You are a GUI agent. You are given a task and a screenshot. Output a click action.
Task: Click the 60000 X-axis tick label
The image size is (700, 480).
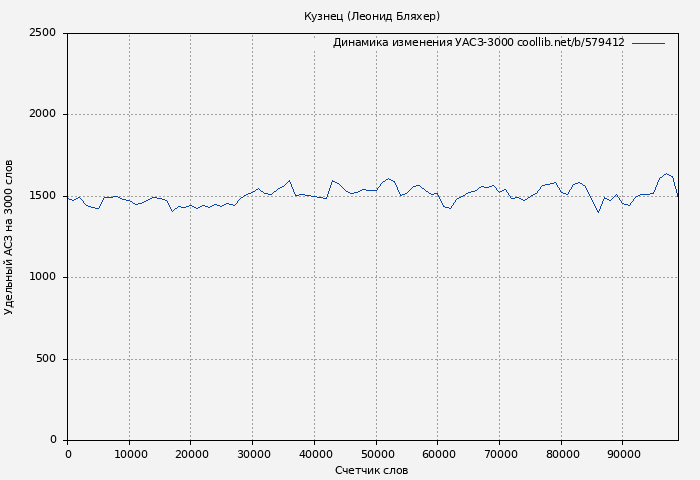pos(438,454)
